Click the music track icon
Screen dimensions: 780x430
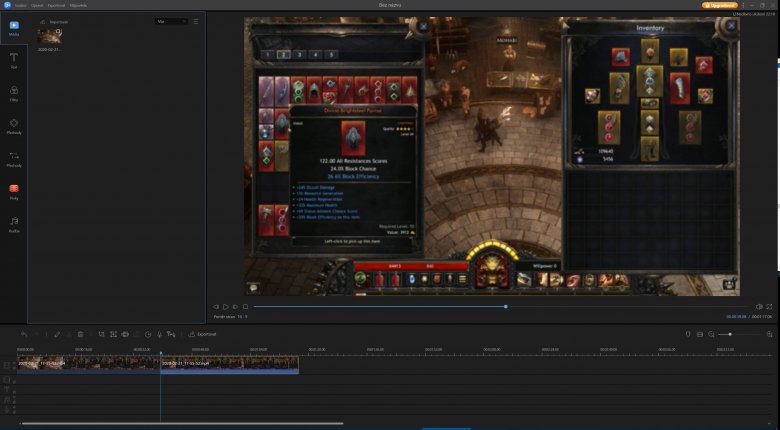point(7,400)
